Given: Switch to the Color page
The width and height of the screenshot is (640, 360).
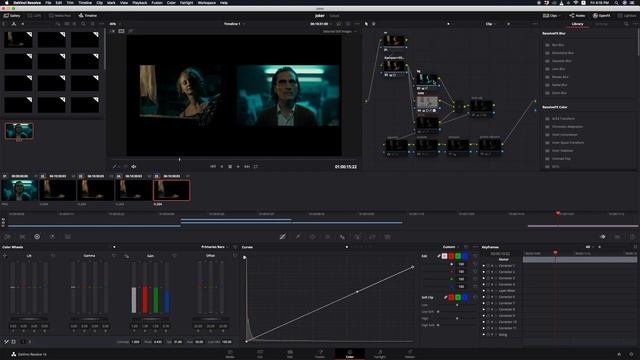Looking at the screenshot, I should point(350,354).
